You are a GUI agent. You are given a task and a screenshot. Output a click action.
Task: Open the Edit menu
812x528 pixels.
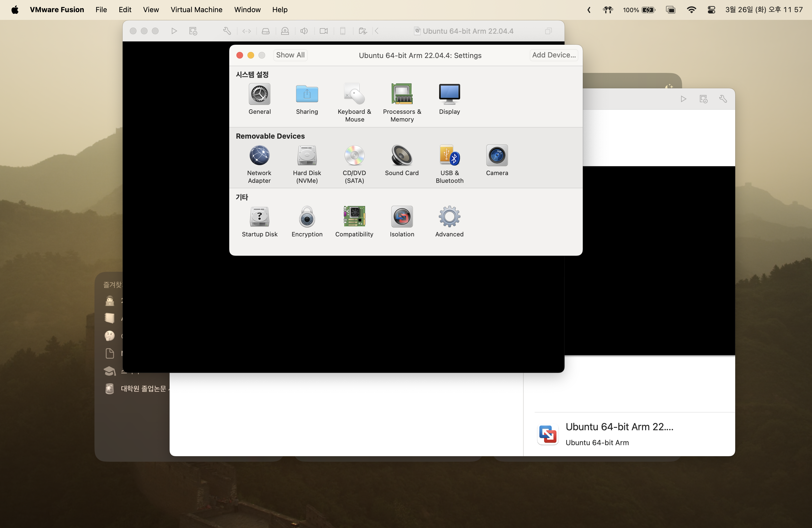(125, 10)
